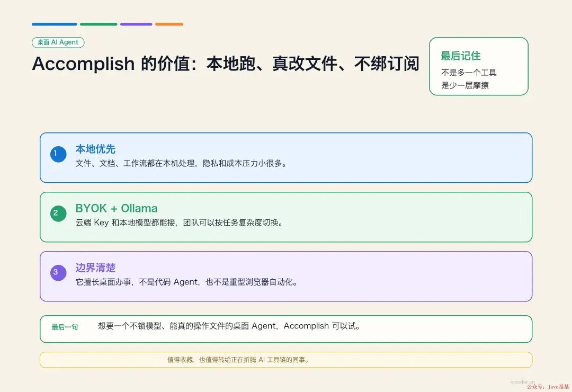572x392 pixels.
Task: Click the sentence starting 想要一个不锁模型
Action: pos(229,326)
